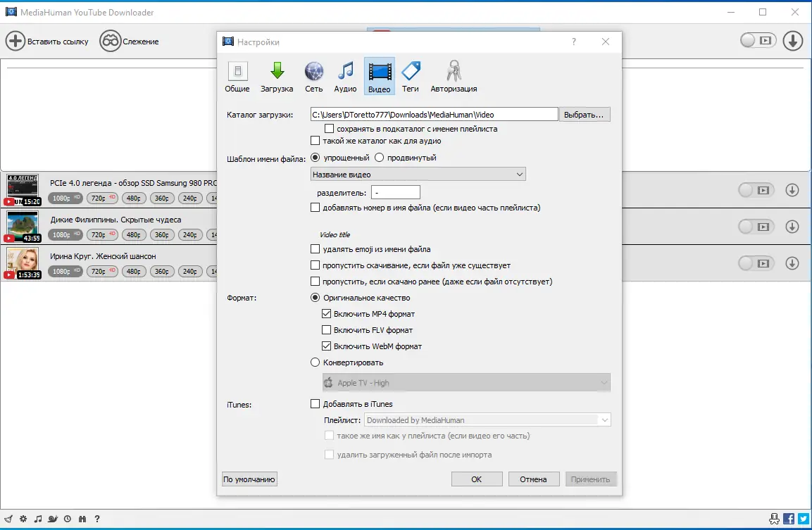Open the Название видео template dropdown
Screen dimensions: 812x530
[x=418, y=175]
